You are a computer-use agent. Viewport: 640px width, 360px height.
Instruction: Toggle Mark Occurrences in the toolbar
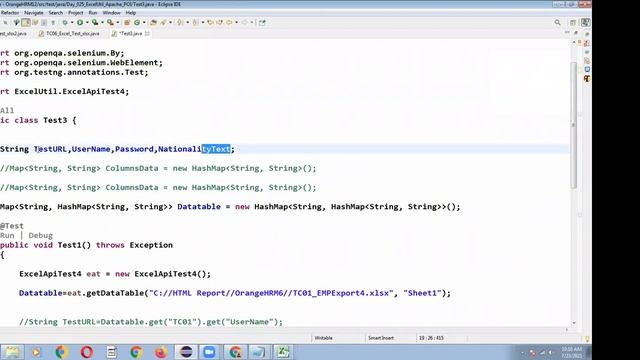pyautogui.click(x=26, y=22)
